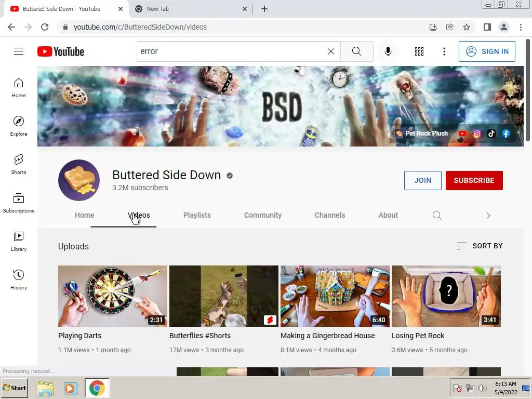Clear the search box with the X icon
This screenshot has height=399, width=532.
331,51
